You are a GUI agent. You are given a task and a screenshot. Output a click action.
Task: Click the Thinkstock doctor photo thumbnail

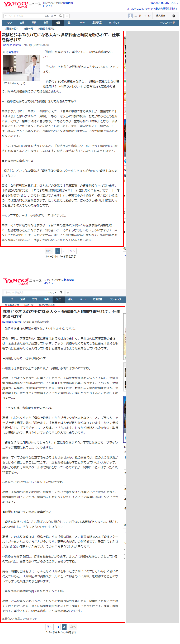pos(21,68)
